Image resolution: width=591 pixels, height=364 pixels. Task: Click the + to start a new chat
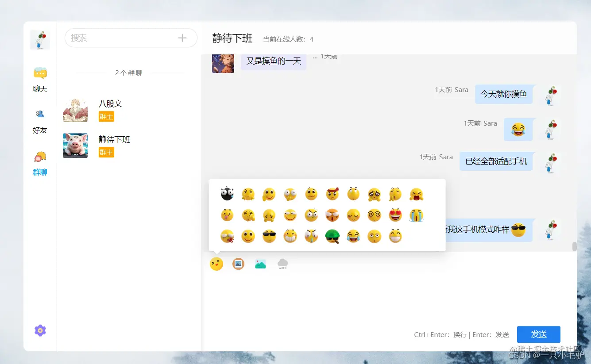pyautogui.click(x=182, y=38)
